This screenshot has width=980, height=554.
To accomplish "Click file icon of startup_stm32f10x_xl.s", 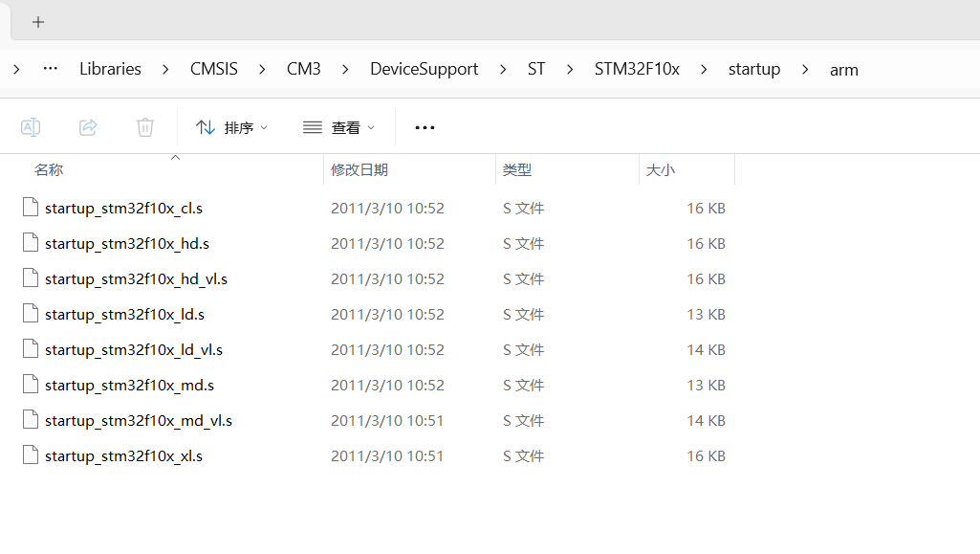I will pyautogui.click(x=31, y=454).
